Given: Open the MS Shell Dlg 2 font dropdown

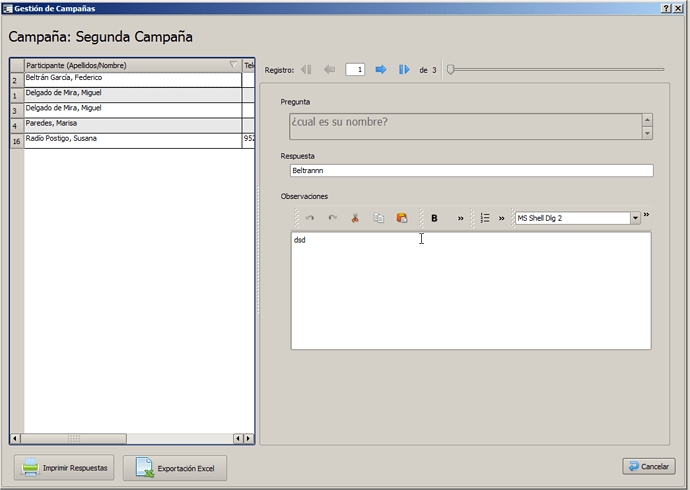Looking at the screenshot, I should 635,218.
